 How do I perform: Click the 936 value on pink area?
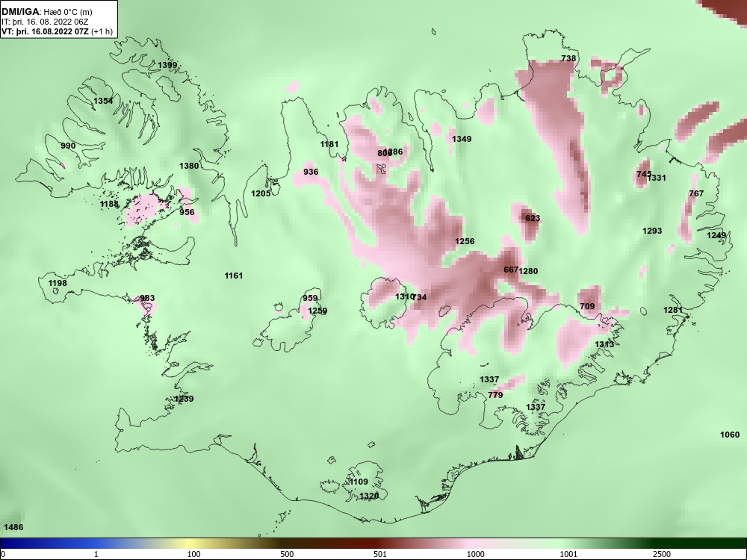(311, 172)
